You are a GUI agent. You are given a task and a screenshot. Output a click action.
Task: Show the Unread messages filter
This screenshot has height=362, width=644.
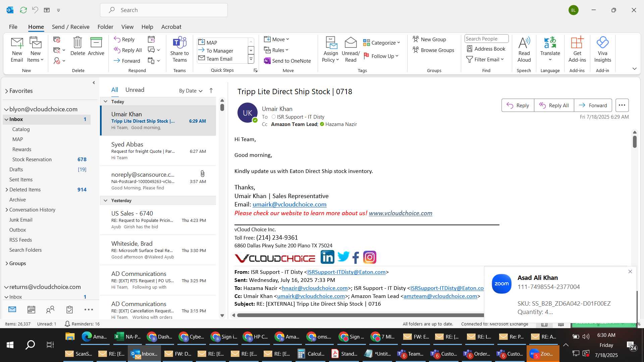click(135, 90)
